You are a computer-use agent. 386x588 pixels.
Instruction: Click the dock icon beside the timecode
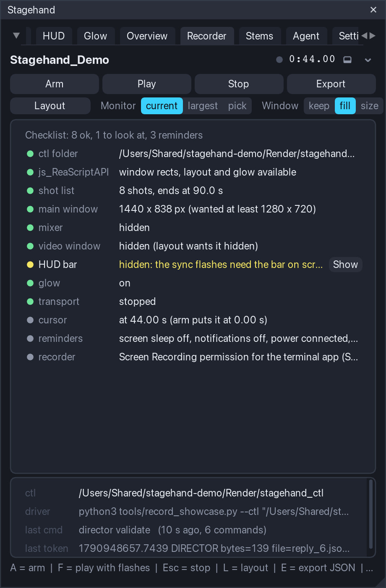pyautogui.click(x=347, y=60)
